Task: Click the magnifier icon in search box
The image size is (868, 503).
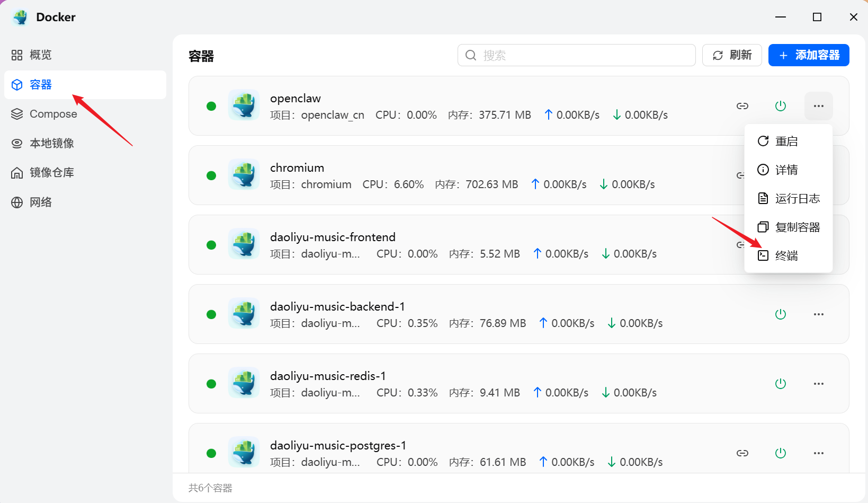Action: (x=471, y=55)
